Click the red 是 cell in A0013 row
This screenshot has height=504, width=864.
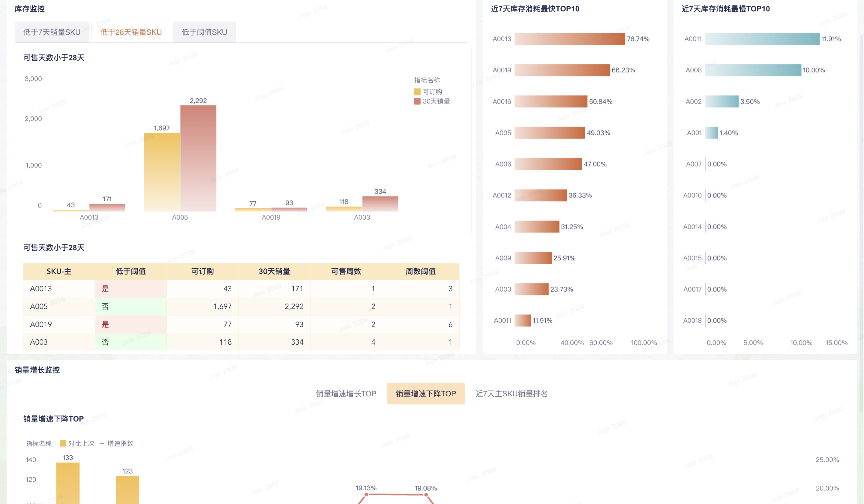[x=131, y=289]
